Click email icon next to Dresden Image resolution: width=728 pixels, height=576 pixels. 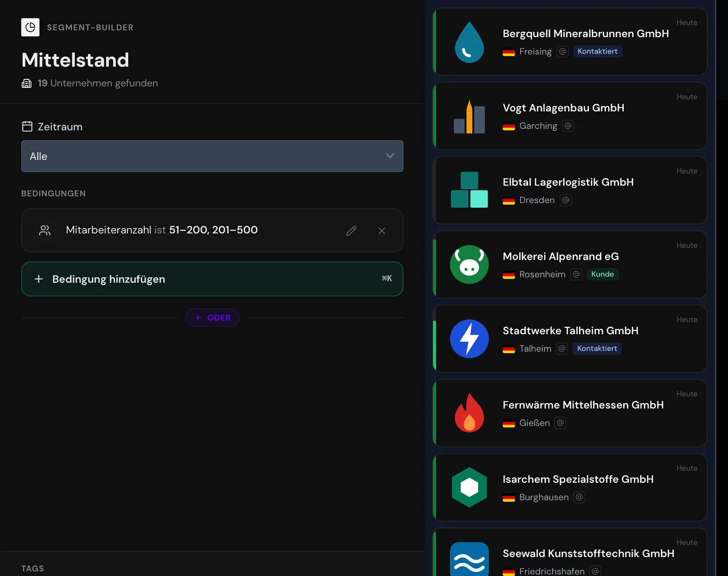[566, 200]
